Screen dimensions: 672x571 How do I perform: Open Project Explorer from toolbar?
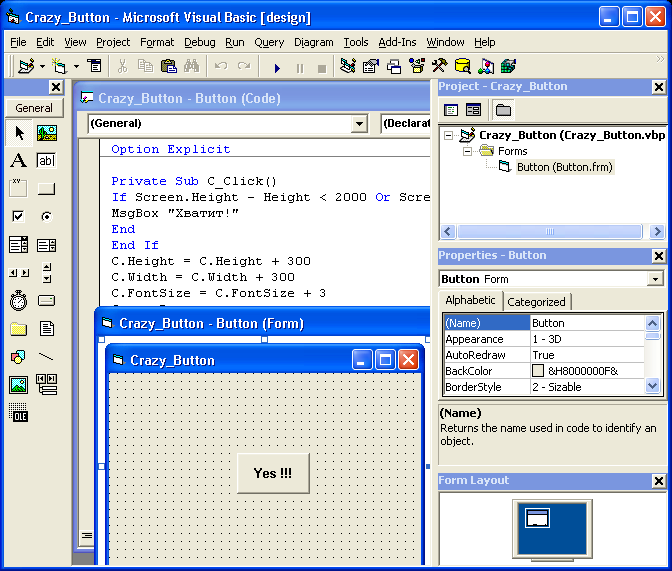coord(348,66)
